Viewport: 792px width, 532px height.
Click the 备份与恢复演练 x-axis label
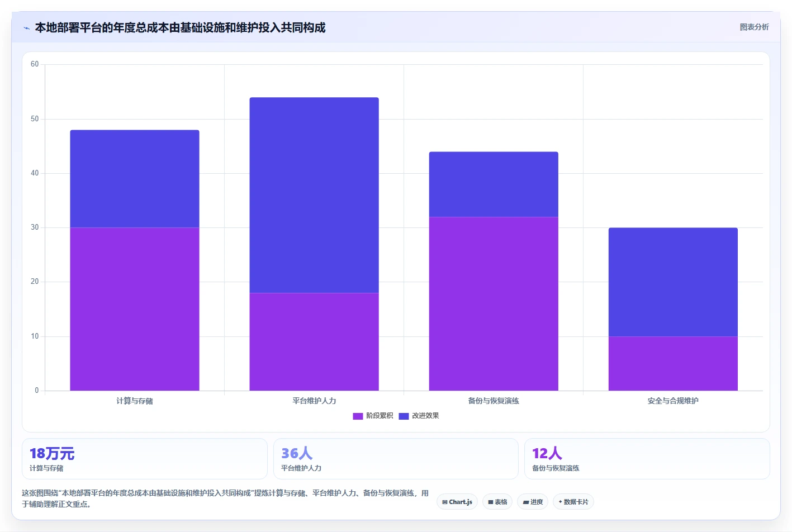[494, 401]
